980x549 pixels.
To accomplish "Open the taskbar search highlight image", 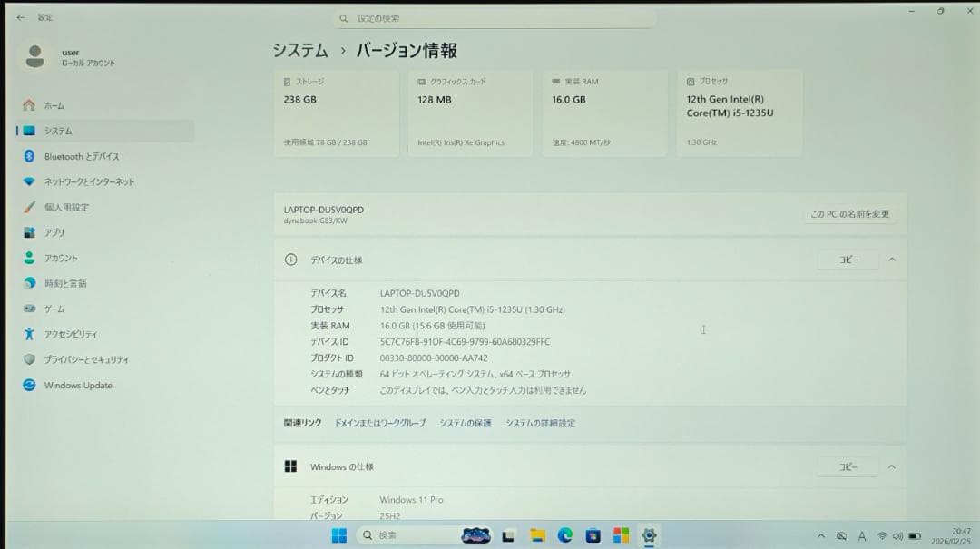I will (475, 535).
